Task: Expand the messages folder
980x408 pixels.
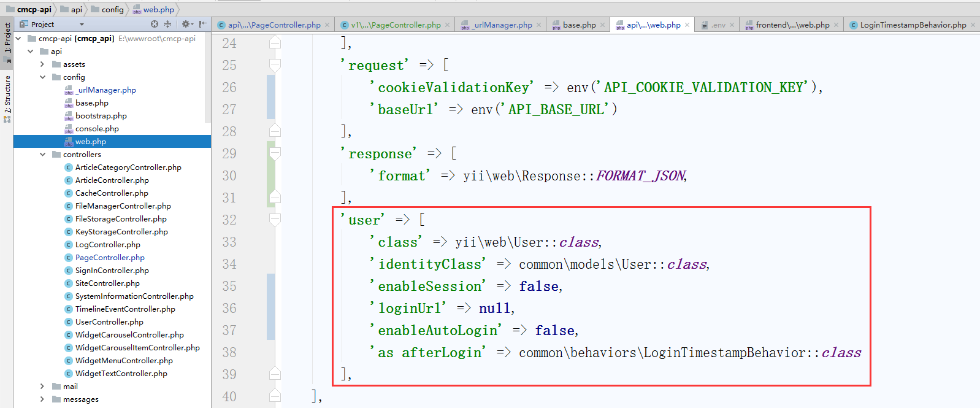Action: pyautogui.click(x=42, y=399)
